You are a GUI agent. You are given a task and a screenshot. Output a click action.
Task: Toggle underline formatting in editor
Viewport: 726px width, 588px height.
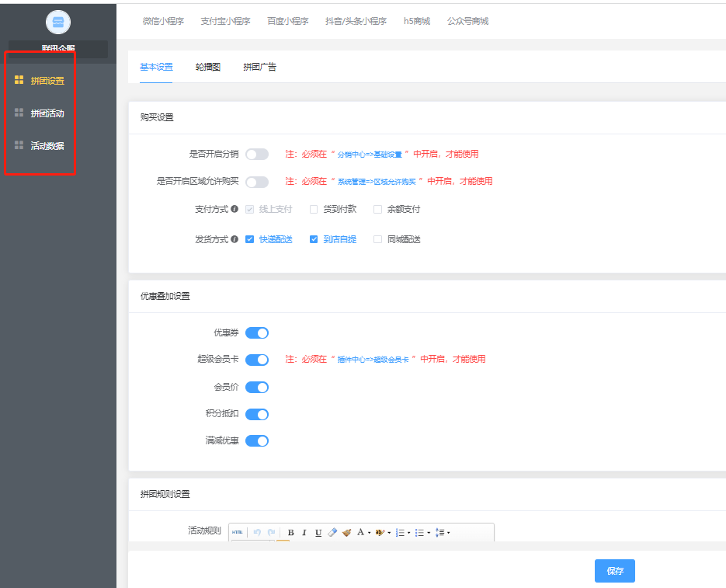318,532
